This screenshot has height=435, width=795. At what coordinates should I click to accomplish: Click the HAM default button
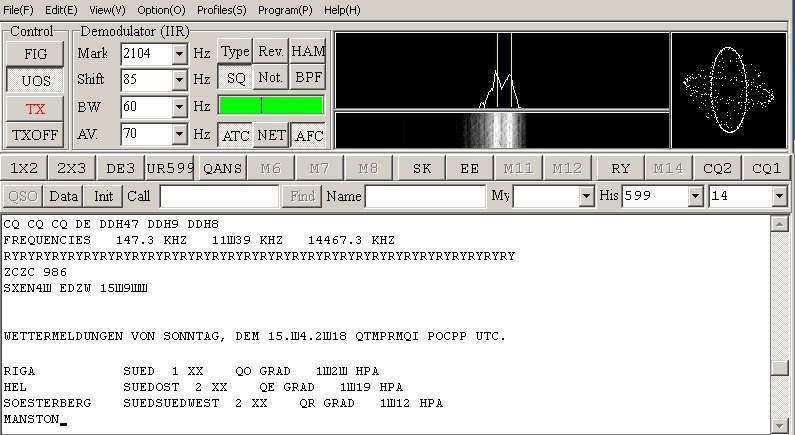point(307,51)
